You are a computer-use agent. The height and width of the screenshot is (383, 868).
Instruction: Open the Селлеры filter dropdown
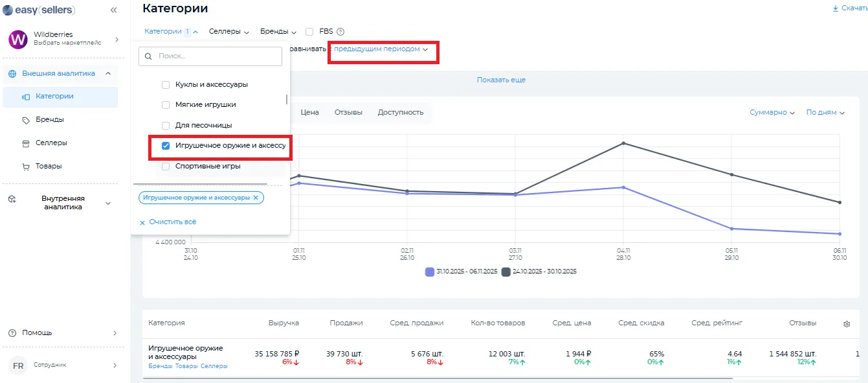point(229,32)
